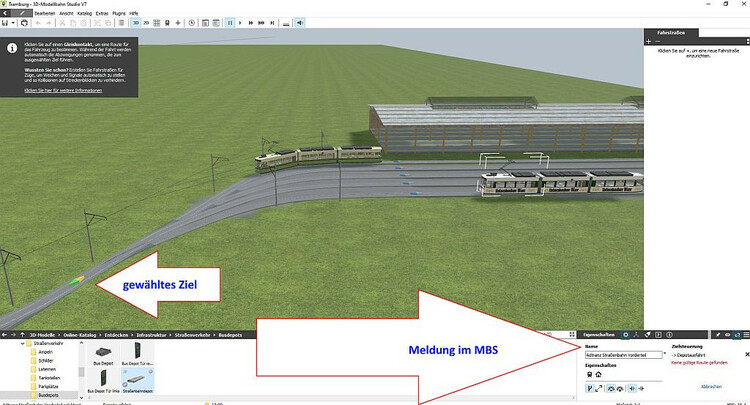Select the Busdepots folder
This screenshot has width=750, height=405.
[x=48, y=395]
